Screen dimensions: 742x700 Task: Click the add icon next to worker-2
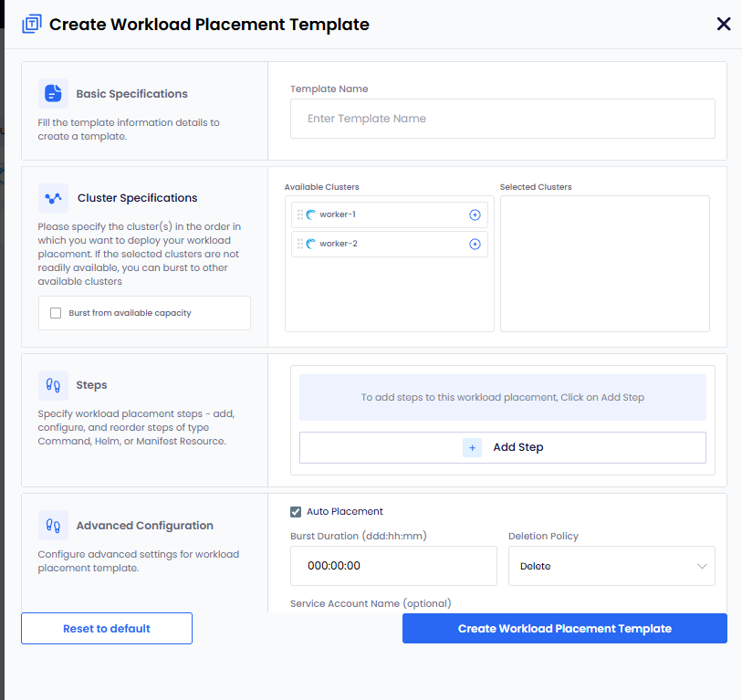coord(475,245)
